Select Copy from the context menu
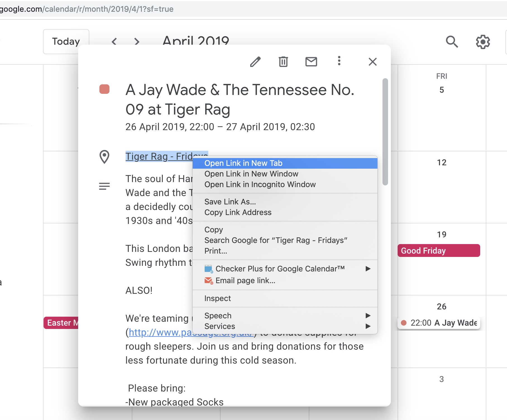Screen dimensions: 507x420 [285, 230]
